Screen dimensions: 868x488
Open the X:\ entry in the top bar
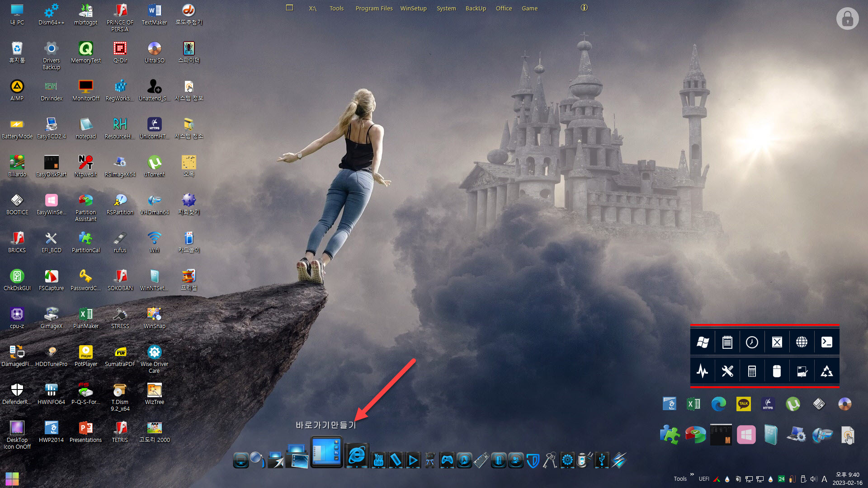[x=313, y=8]
